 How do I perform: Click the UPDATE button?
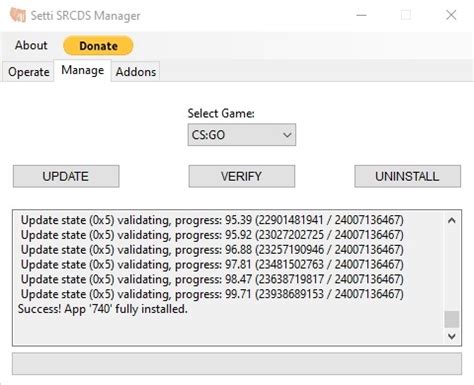tap(66, 176)
